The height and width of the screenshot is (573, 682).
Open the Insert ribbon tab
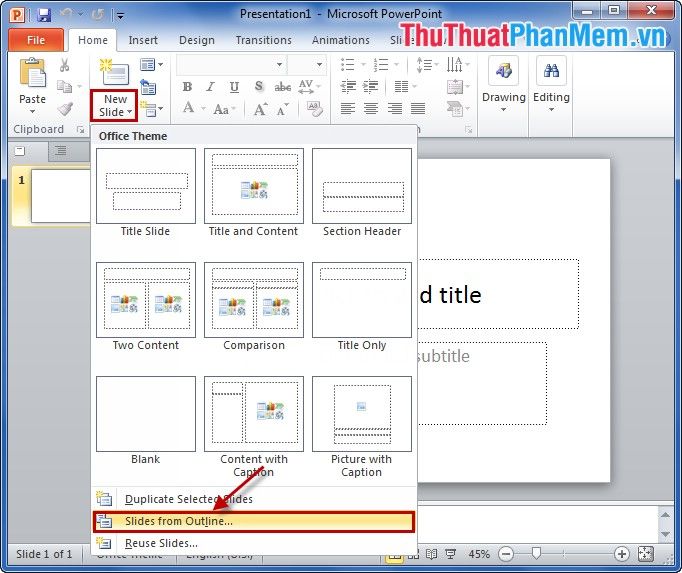143,40
